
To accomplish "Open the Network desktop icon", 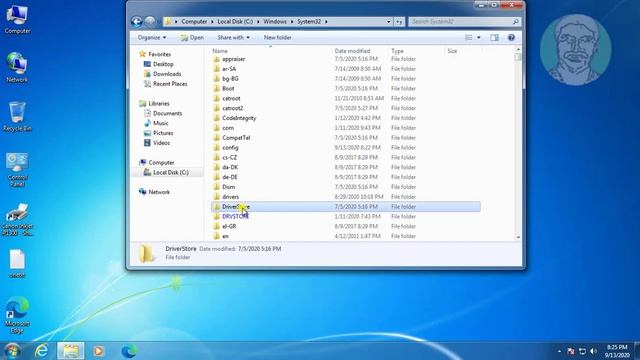I will tap(17, 68).
